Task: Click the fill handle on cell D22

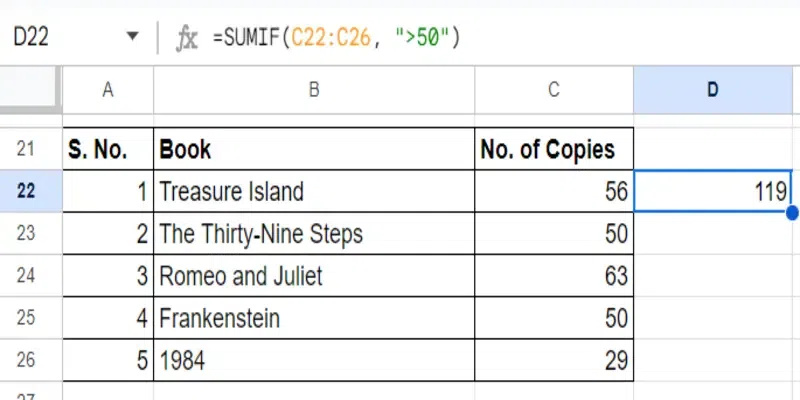Action: (x=793, y=212)
